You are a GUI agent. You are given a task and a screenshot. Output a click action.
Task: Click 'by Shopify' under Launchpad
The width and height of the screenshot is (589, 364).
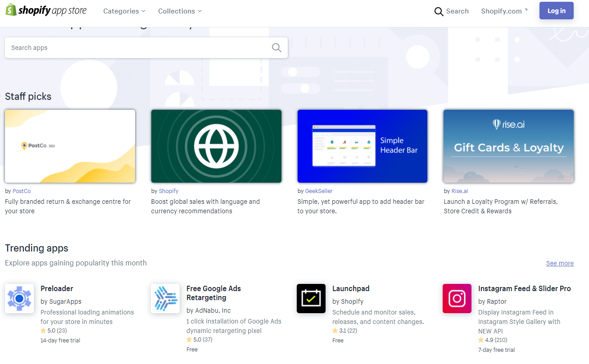[348, 301]
